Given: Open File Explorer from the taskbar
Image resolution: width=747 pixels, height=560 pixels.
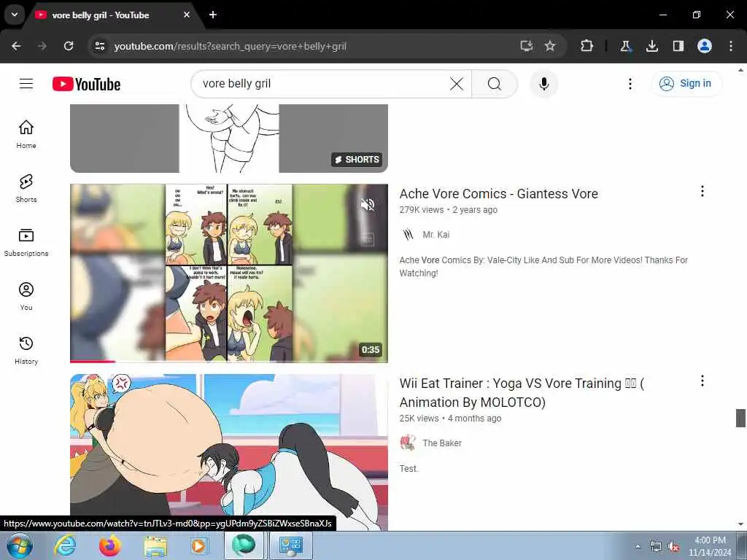Looking at the screenshot, I should point(156,546).
